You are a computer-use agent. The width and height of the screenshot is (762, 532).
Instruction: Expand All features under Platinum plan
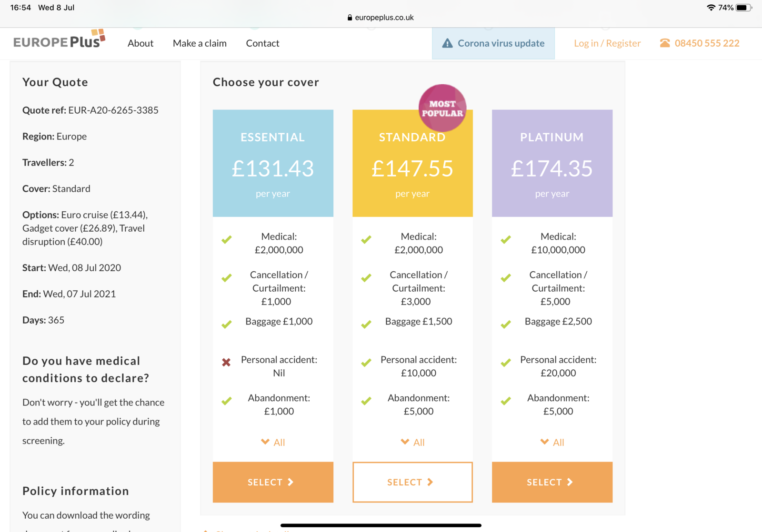click(552, 442)
